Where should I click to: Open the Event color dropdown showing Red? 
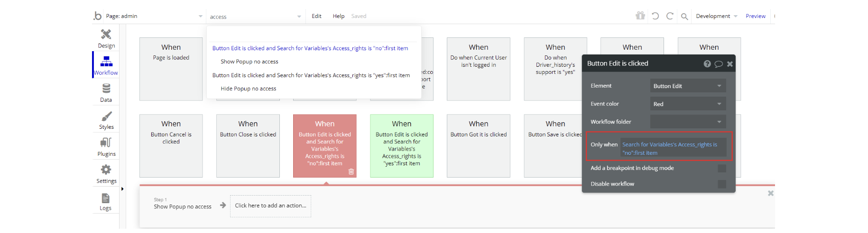(687, 104)
